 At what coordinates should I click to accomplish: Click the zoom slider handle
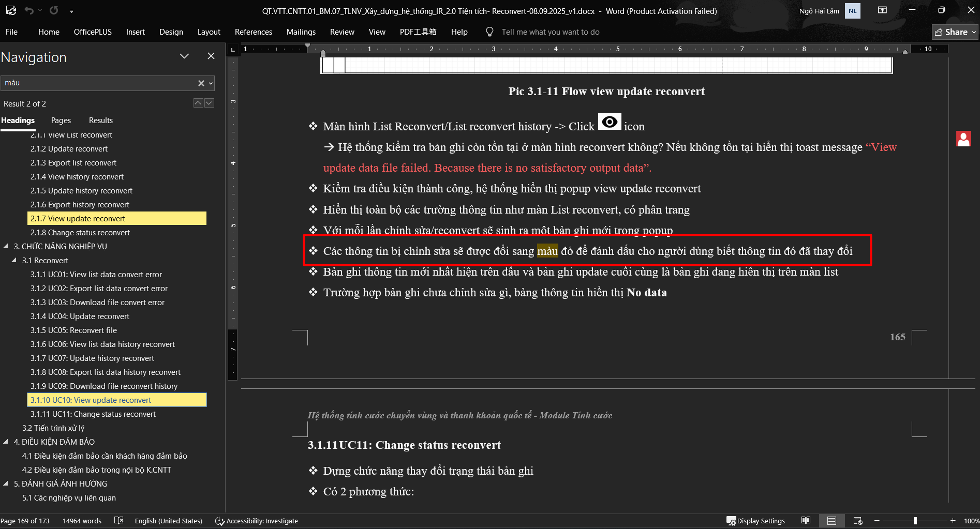(915, 521)
